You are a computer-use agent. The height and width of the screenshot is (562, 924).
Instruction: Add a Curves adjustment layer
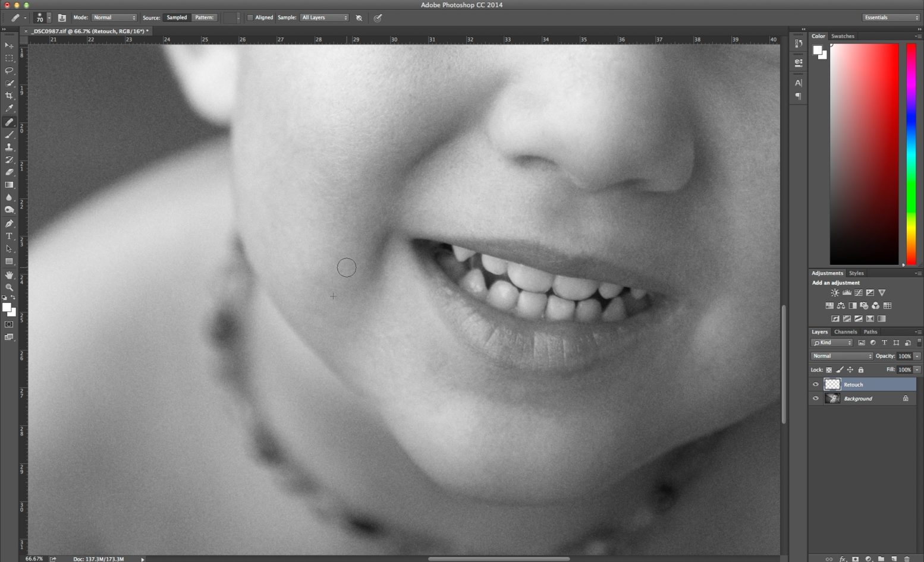(859, 292)
